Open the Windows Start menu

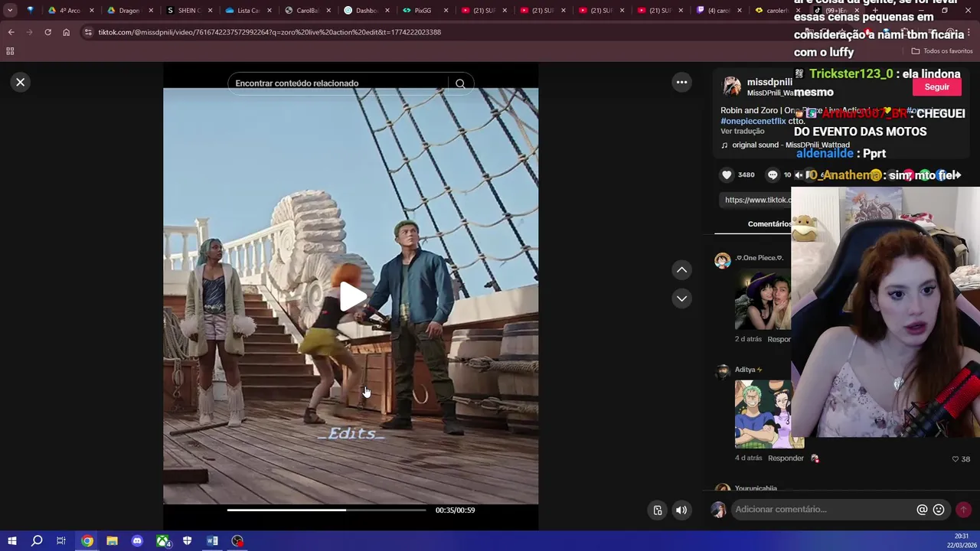tap(11, 541)
